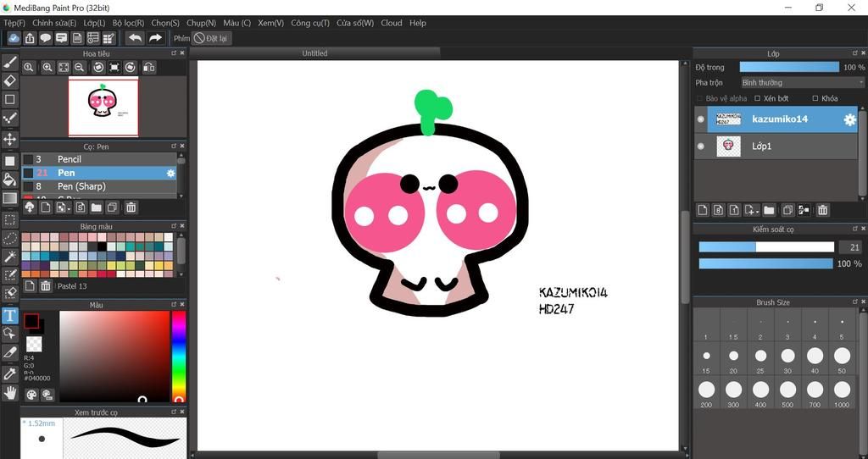The width and height of the screenshot is (868, 459).
Task: Open the Bộ lọc(R) menu
Action: point(129,23)
